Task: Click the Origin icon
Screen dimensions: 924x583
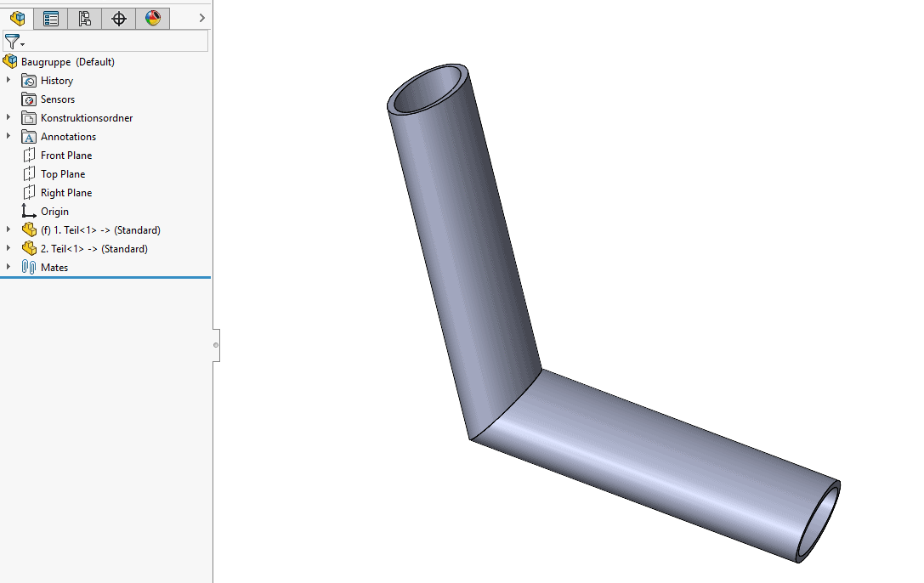Action: click(x=29, y=212)
